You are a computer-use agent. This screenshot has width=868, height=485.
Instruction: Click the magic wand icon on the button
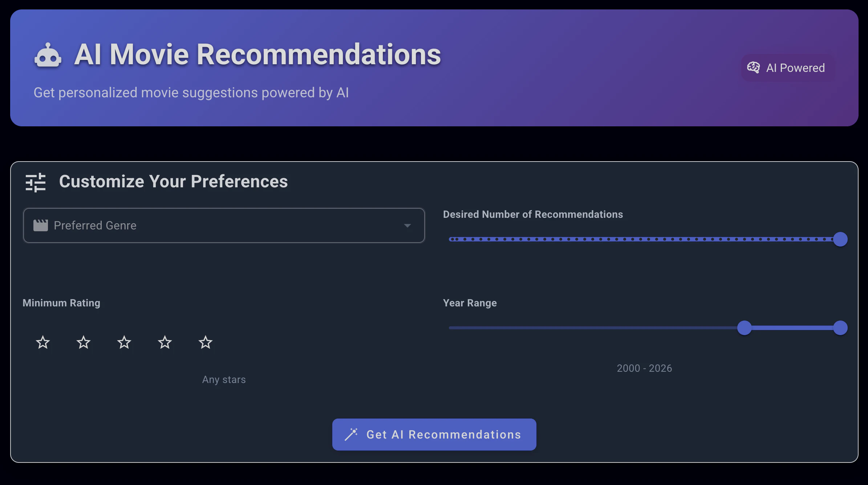pos(351,434)
